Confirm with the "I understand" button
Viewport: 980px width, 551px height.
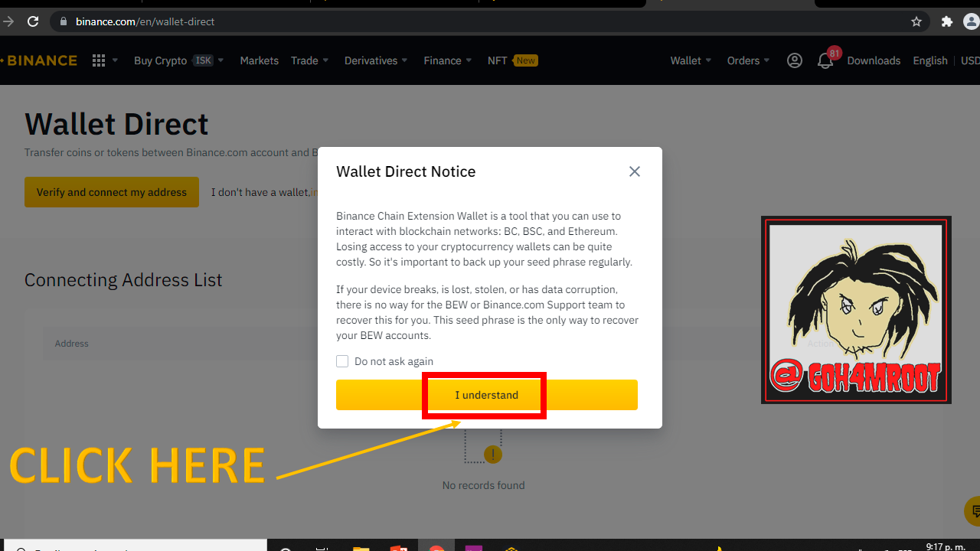(x=487, y=395)
